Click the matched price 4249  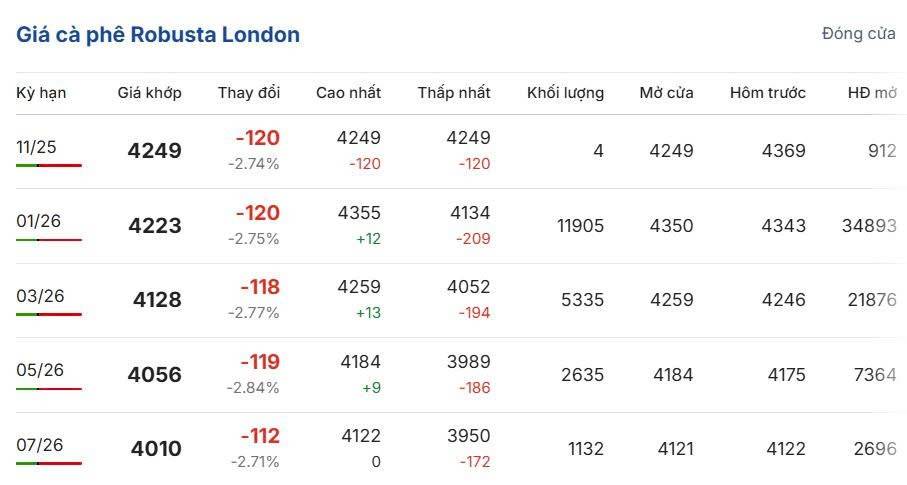[x=155, y=151]
